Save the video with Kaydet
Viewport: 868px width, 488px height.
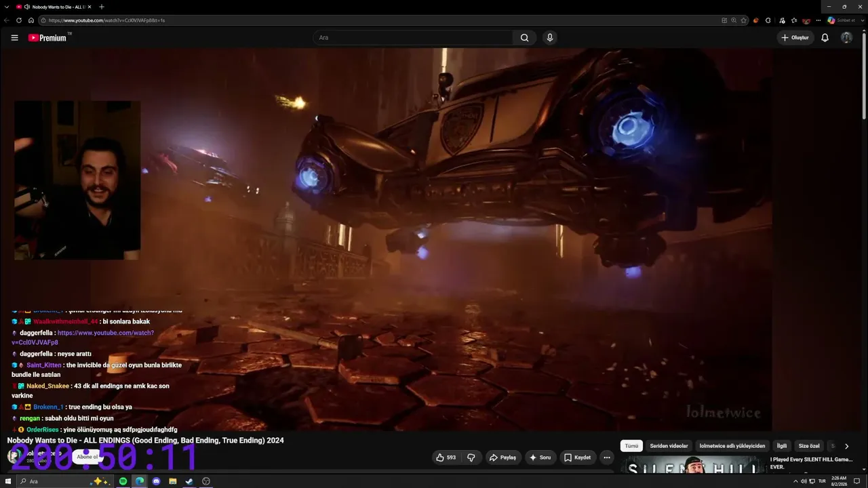click(x=578, y=457)
